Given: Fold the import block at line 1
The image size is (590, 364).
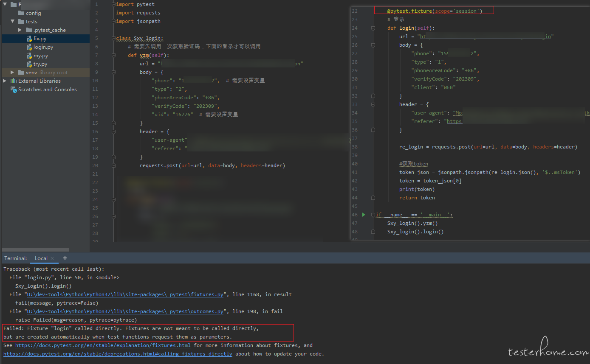Looking at the screenshot, I should (x=113, y=4).
